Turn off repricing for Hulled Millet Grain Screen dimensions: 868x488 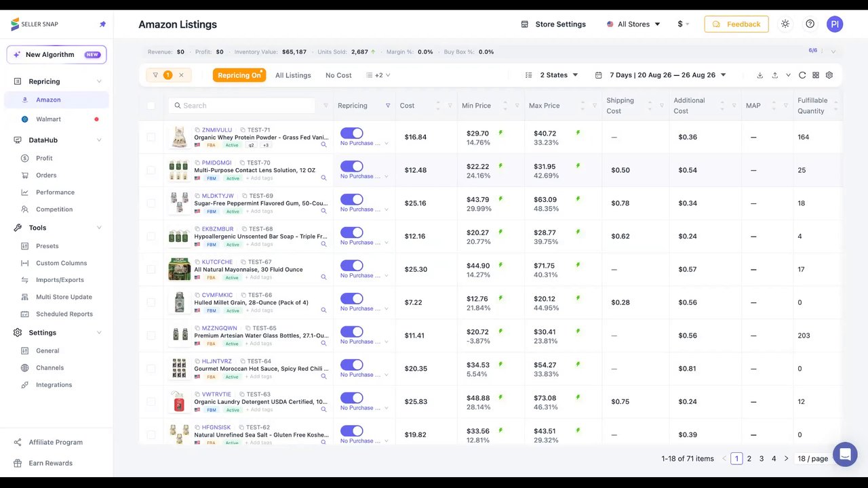(351, 298)
